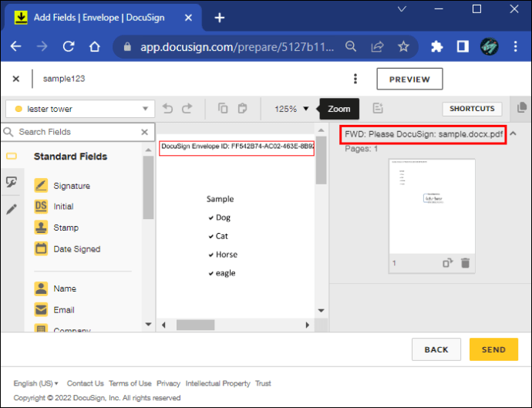Open Standard Fields palette tab icon

tap(12, 156)
